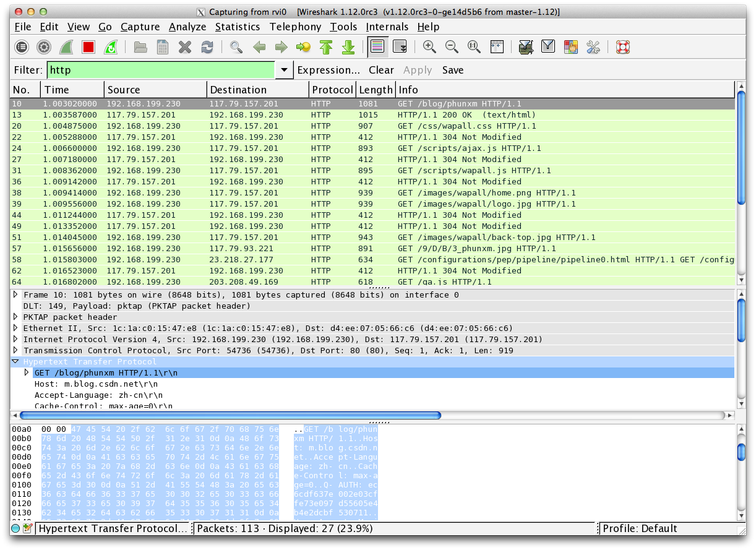Image resolution: width=756 pixels, height=550 pixels.
Task: Open the Statistics menu
Action: [x=238, y=27]
